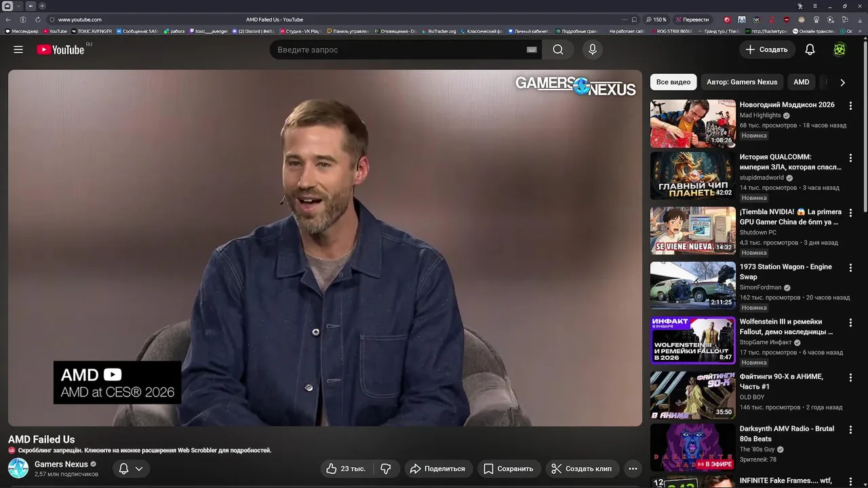The image size is (868, 488).
Task: Click the Создать create button
Action: click(766, 49)
